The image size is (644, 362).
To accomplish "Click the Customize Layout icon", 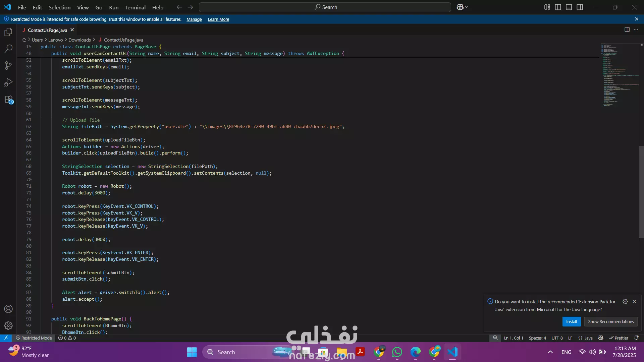I will point(547,7).
